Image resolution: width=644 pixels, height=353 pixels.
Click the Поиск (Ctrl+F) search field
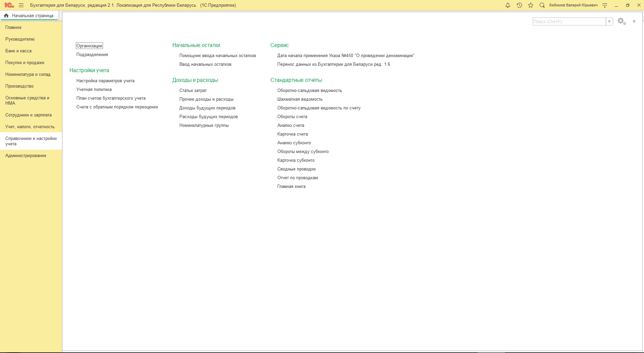569,21
